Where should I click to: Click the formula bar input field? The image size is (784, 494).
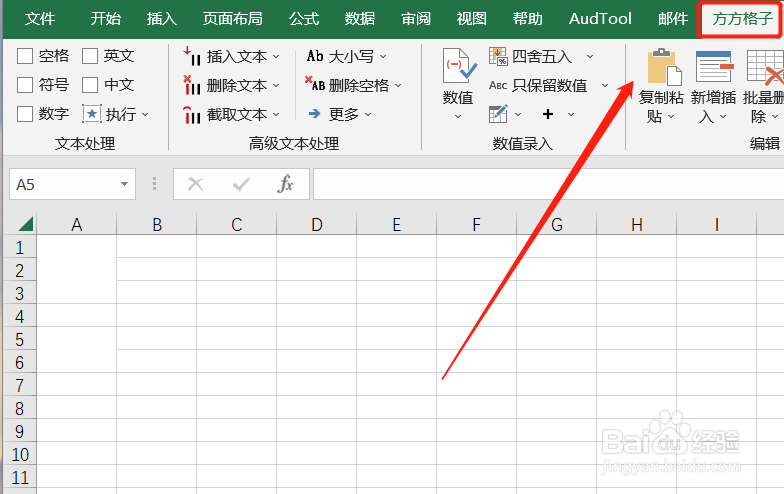coord(548,184)
